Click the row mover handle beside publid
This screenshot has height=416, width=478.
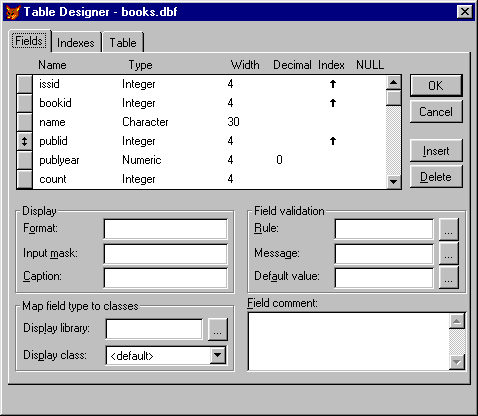[x=24, y=141]
